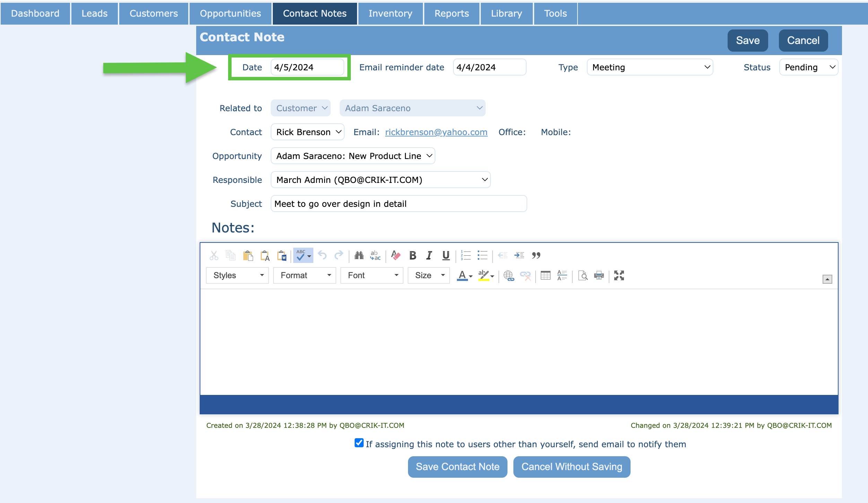Open the rickbrenson@yahoo.com email link
Viewport: 868px width, 503px height.
[436, 132]
